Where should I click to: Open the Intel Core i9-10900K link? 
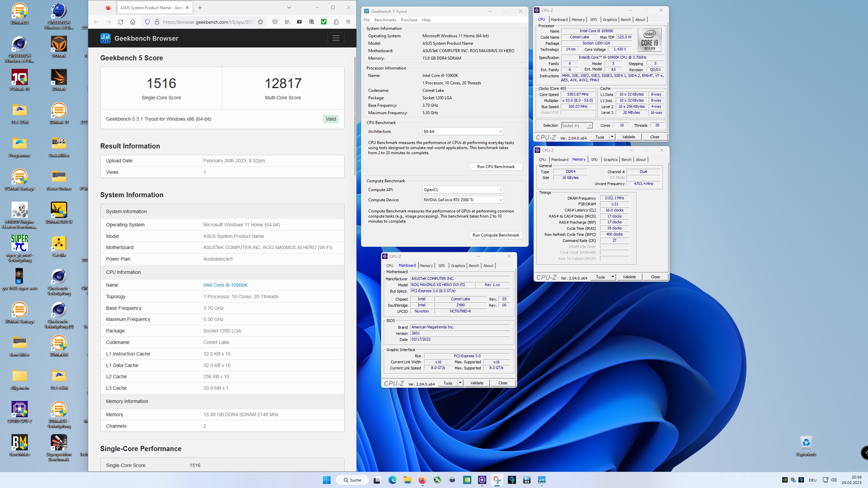[225, 285]
